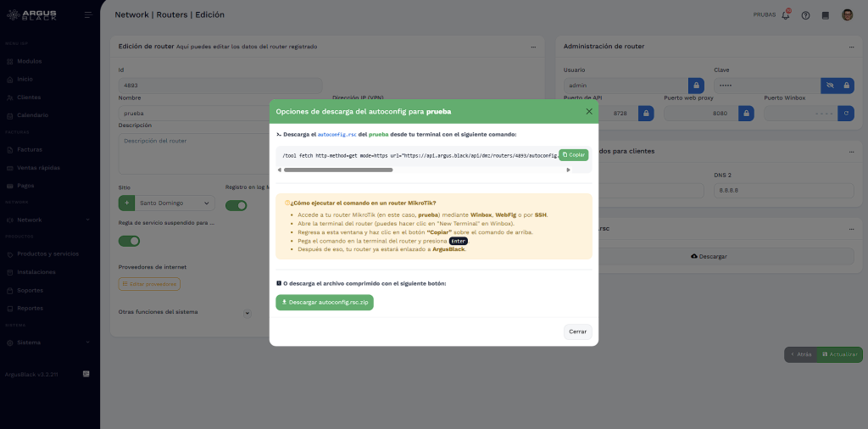868x429 pixels.
Task: Click the DNS 2 field showing 8.8.8.8
Action: point(784,191)
